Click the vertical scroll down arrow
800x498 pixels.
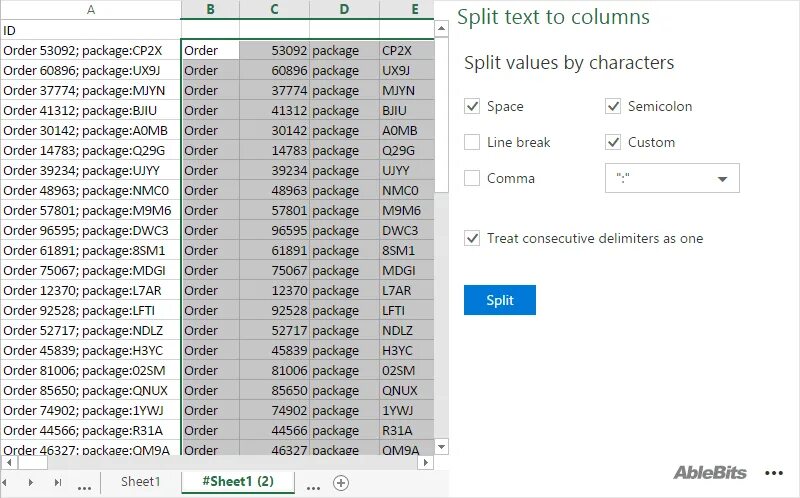tap(441, 446)
